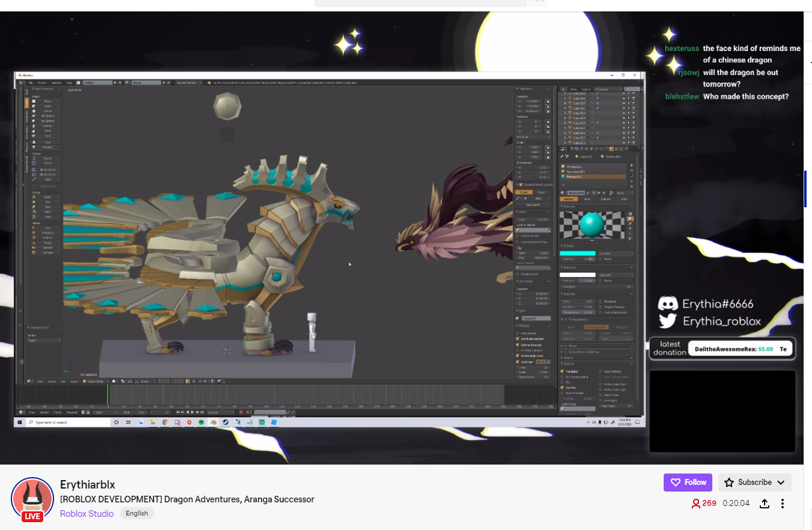Enable the Shadeless shading checkbox
Viewport: 812px width, 530px height.
[600, 302]
